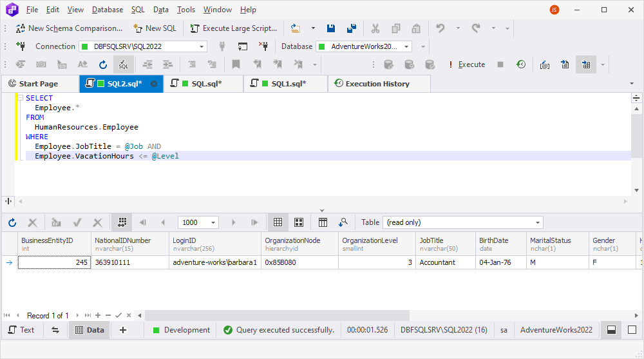Expand the Undo history dropdown arrow

click(x=458, y=28)
